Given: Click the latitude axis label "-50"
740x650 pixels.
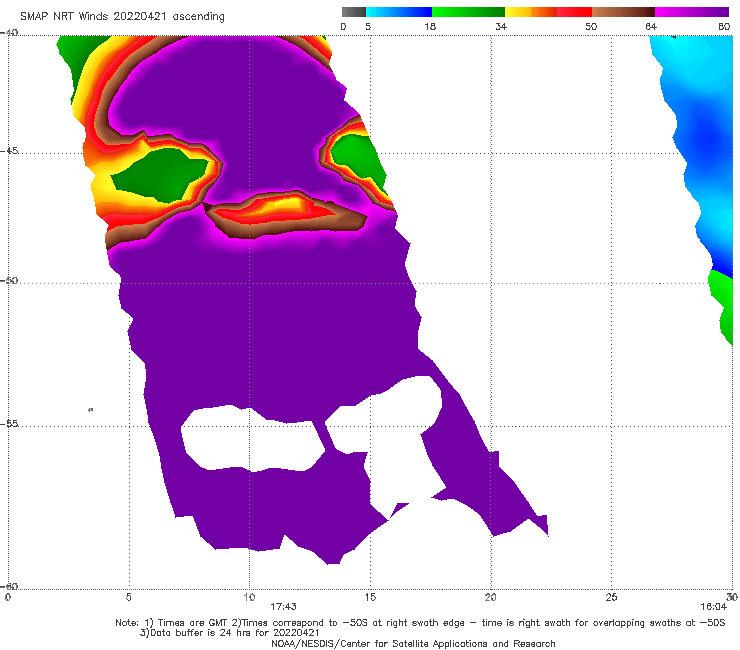Looking at the screenshot, I should coord(9,280).
